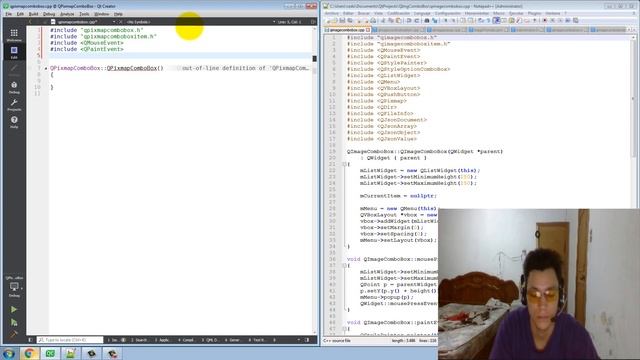Open qpixmapcombobox.cpp file dropdown
Viewport: 640px width, 360px height.
point(84,22)
